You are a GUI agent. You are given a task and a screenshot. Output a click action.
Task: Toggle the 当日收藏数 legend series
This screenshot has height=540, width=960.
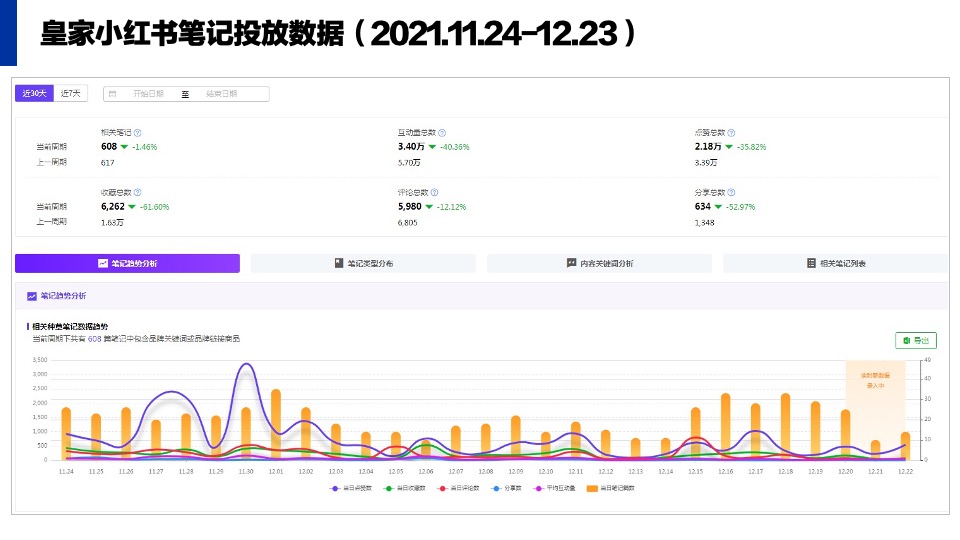click(404, 489)
